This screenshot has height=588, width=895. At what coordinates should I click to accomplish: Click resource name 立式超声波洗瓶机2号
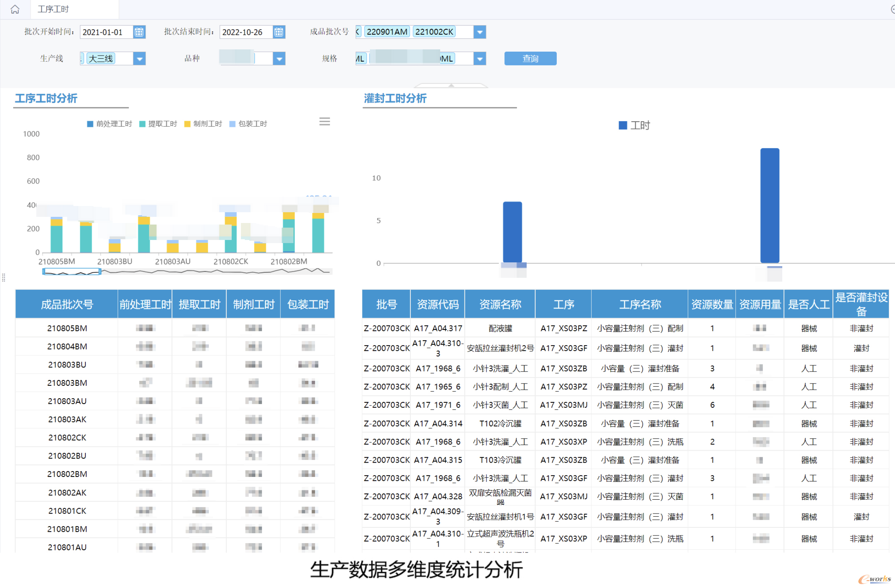click(x=500, y=538)
